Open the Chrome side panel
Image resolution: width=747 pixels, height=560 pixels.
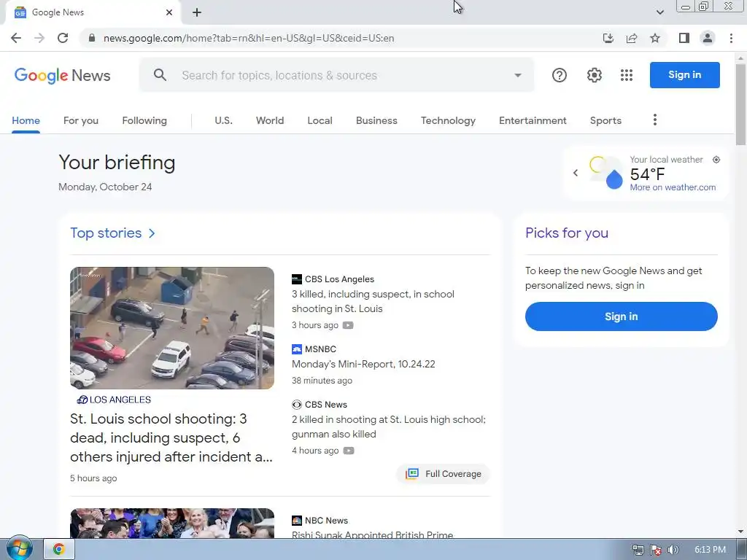pos(684,38)
